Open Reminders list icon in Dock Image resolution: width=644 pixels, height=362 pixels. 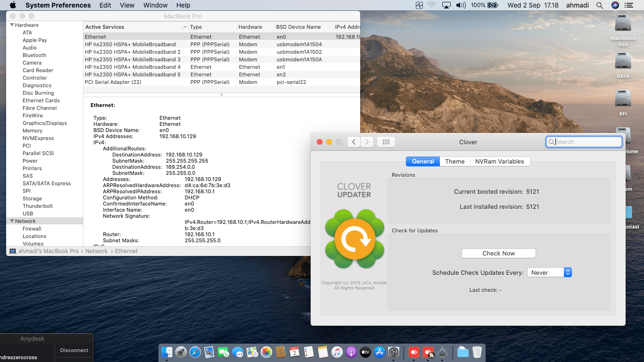[x=309, y=352]
